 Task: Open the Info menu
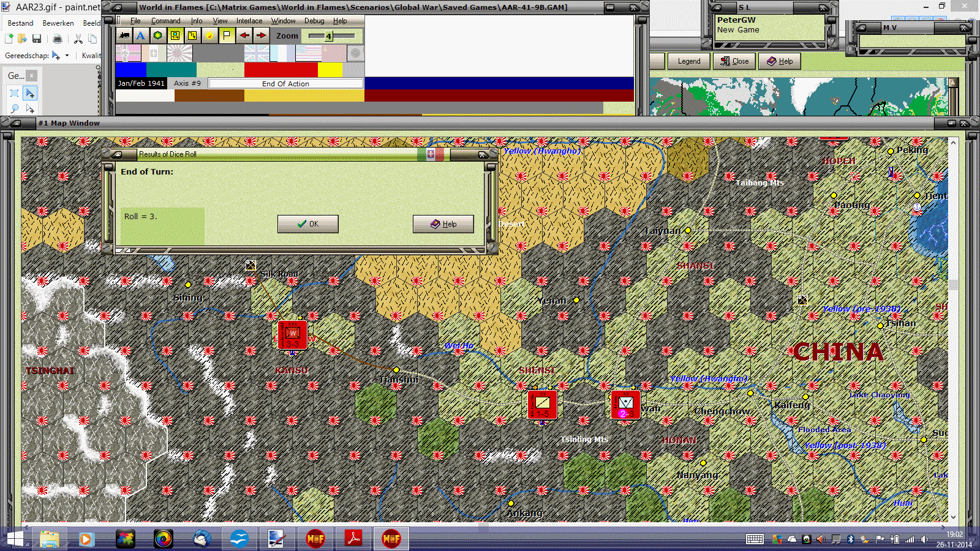196,21
